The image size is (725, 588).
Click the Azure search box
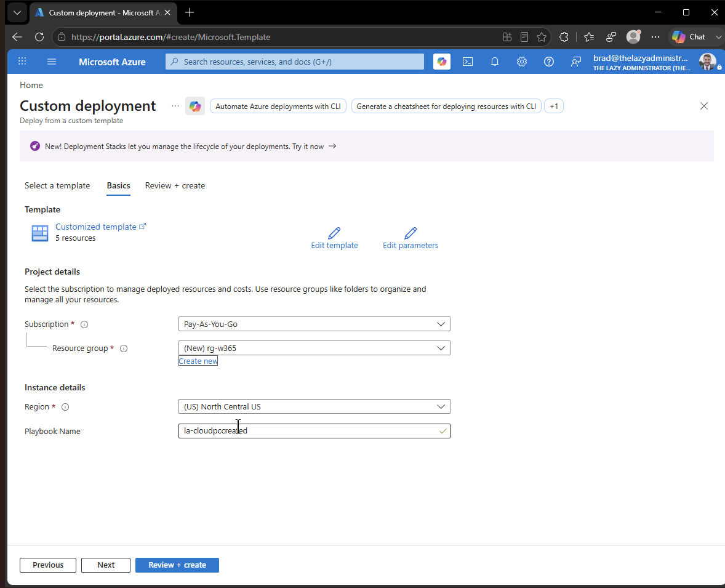coord(295,62)
